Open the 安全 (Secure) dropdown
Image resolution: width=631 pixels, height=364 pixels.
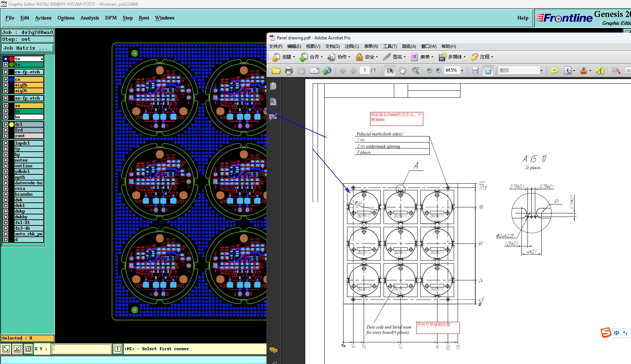(x=367, y=57)
